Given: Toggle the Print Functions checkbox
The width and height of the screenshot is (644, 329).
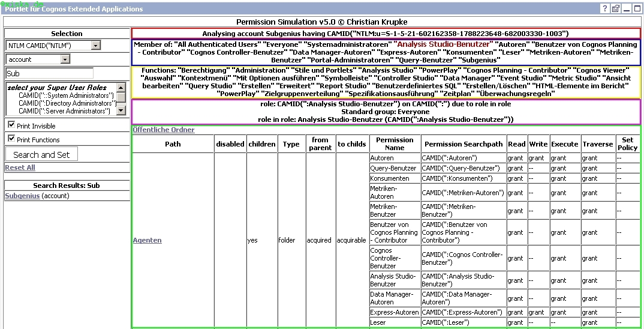Looking at the screenshot, I should [x=11, y=138].
